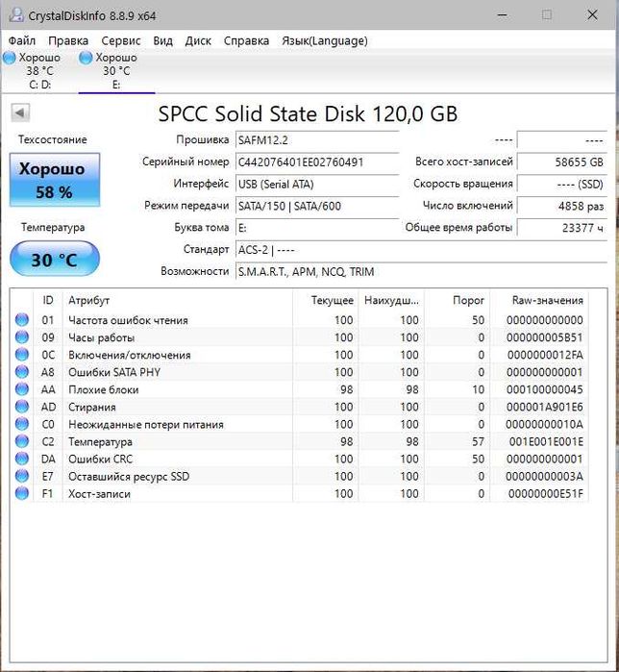
Task: Click the Порог column header
Action: [x=457, y=300]
